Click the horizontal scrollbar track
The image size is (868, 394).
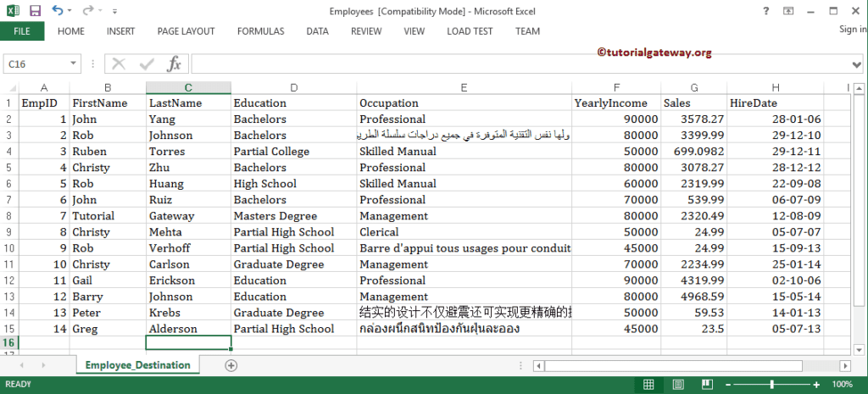click(821, 366)
